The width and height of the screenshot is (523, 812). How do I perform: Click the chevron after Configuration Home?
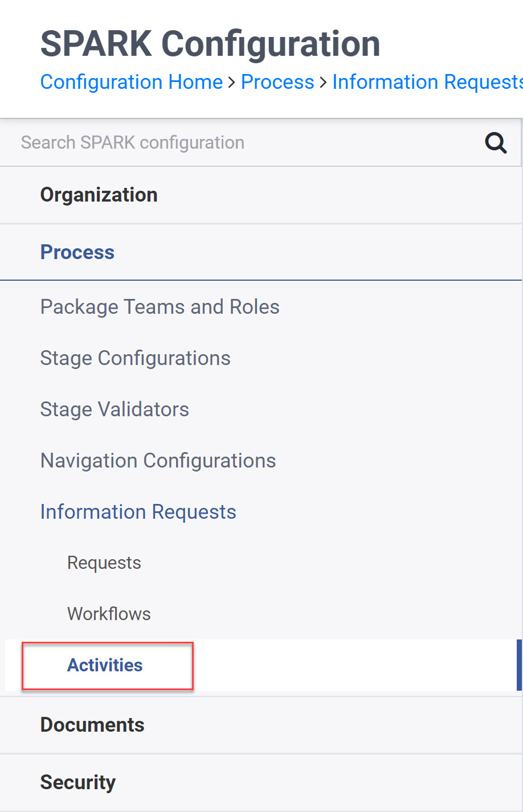(232, 83)
